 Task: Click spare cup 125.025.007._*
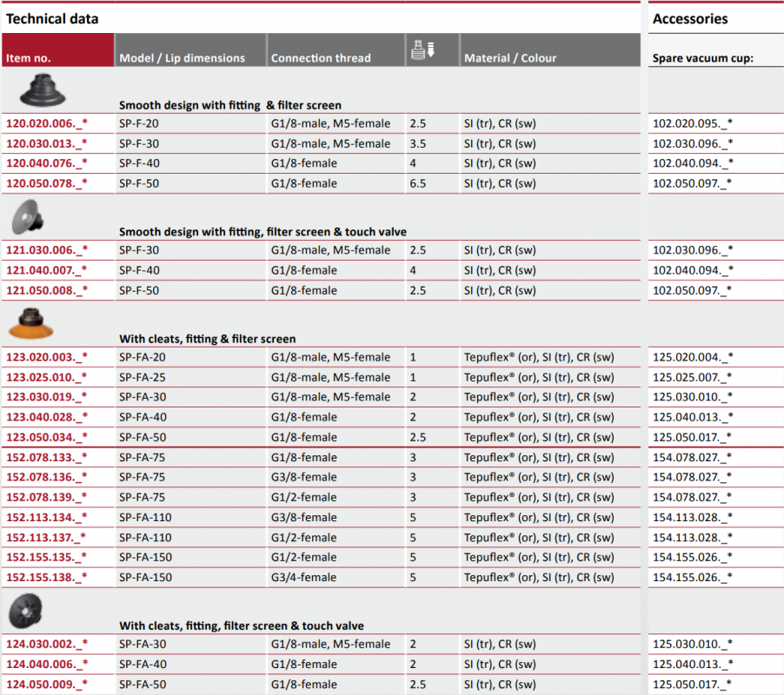(693, 377)
